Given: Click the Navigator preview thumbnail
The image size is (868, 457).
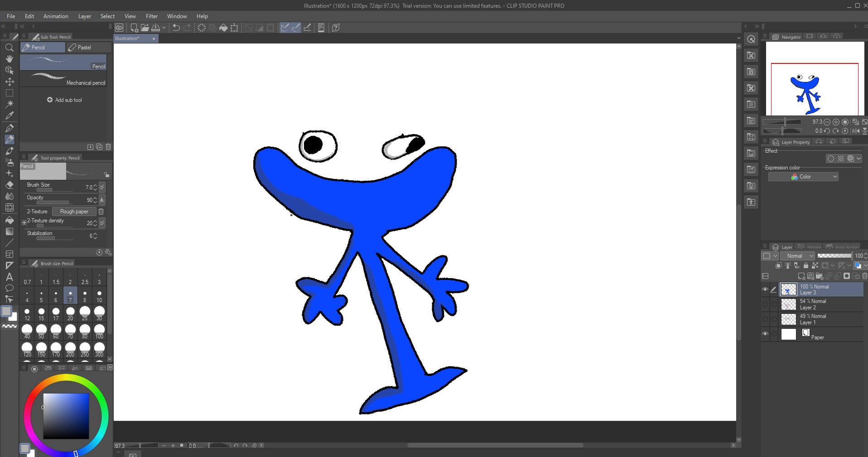Looking at the screenshot, I should (815, 79).
